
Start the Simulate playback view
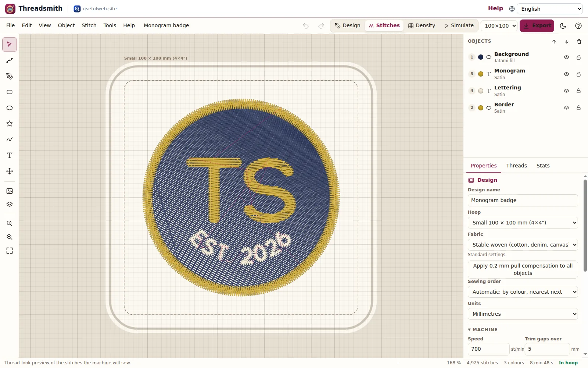click(459, 26)
